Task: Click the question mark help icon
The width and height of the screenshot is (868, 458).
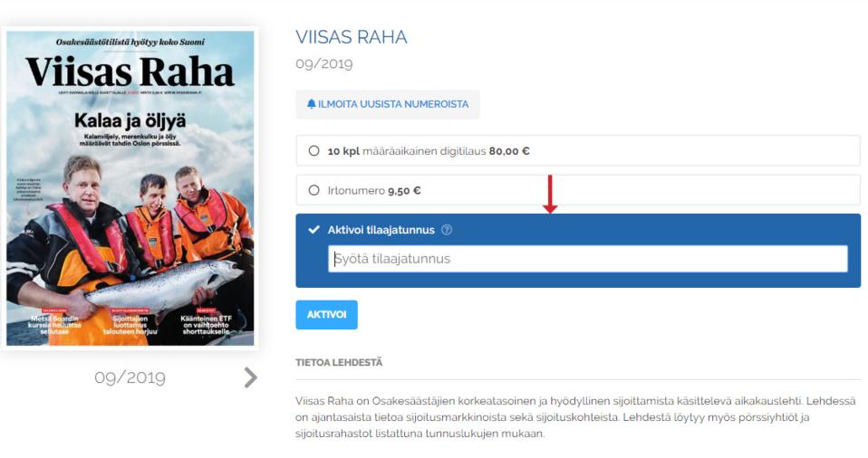Action: pyautogui.click(x=447, y=230)
